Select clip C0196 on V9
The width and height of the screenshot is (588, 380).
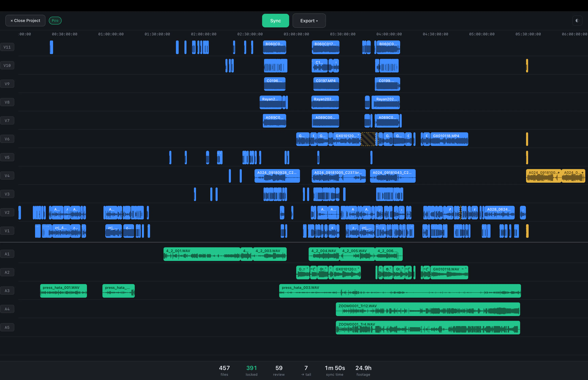[275, 84]
